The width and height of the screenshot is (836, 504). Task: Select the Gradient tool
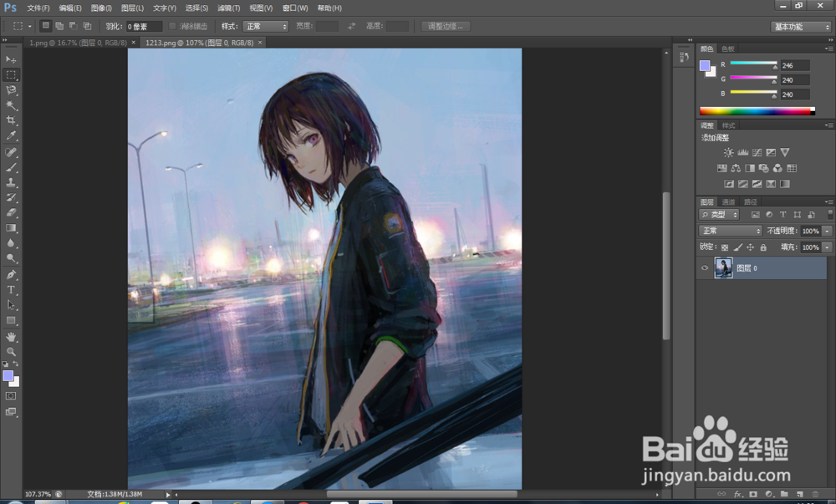pos(11,228)
